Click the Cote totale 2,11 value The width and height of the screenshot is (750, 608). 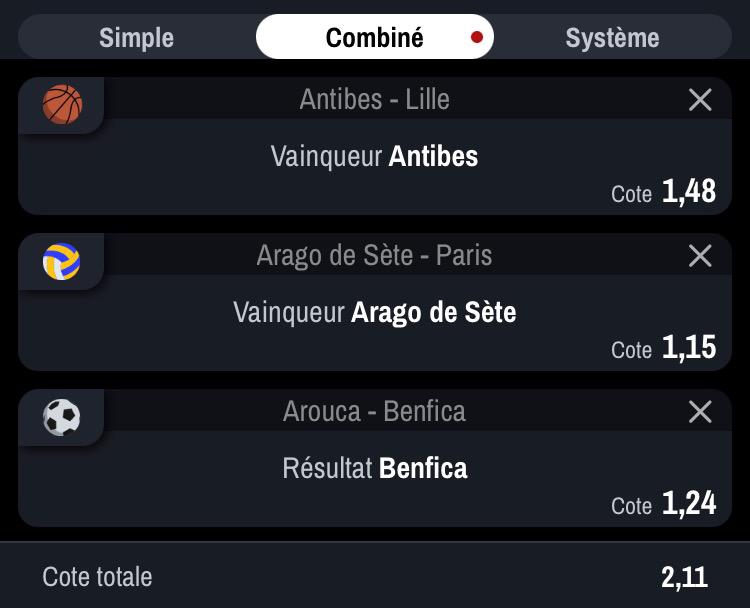click(684, 577)
